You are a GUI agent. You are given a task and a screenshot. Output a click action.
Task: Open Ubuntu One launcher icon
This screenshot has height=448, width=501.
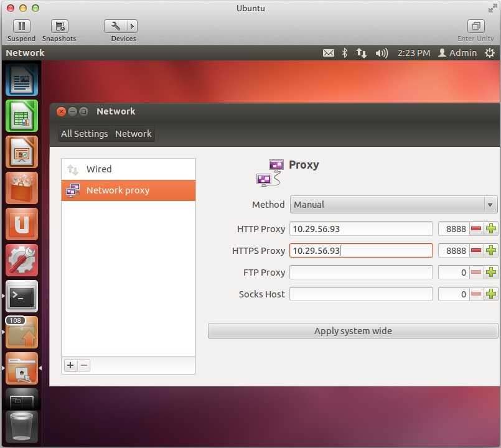22,224
